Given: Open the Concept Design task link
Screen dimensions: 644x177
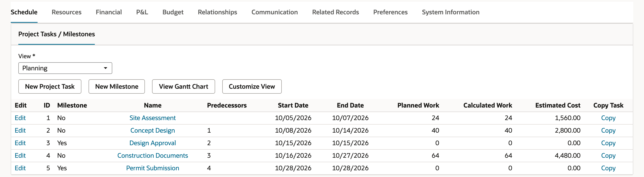Looking at the screenshot, I should 153,130.
